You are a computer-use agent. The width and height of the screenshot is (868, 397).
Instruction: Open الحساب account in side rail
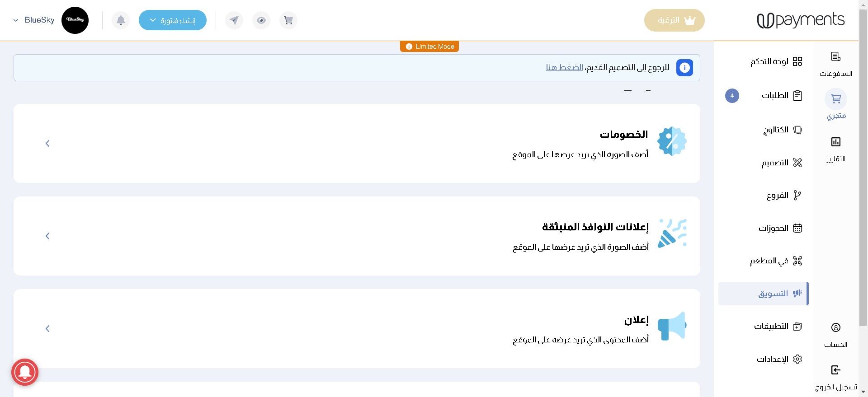836,335
